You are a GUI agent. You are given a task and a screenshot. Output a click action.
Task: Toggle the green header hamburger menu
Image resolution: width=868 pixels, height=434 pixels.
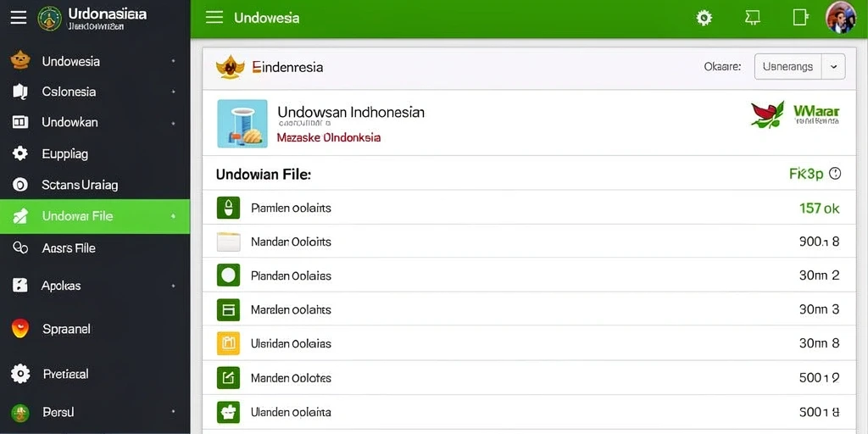pos(214,18)
